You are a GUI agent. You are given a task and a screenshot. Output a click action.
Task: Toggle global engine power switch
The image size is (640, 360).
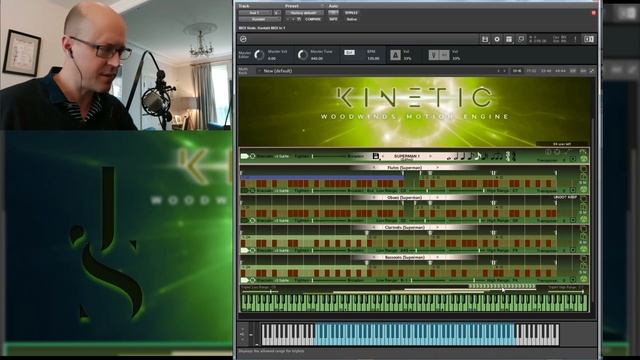click(x=244, y=156)
